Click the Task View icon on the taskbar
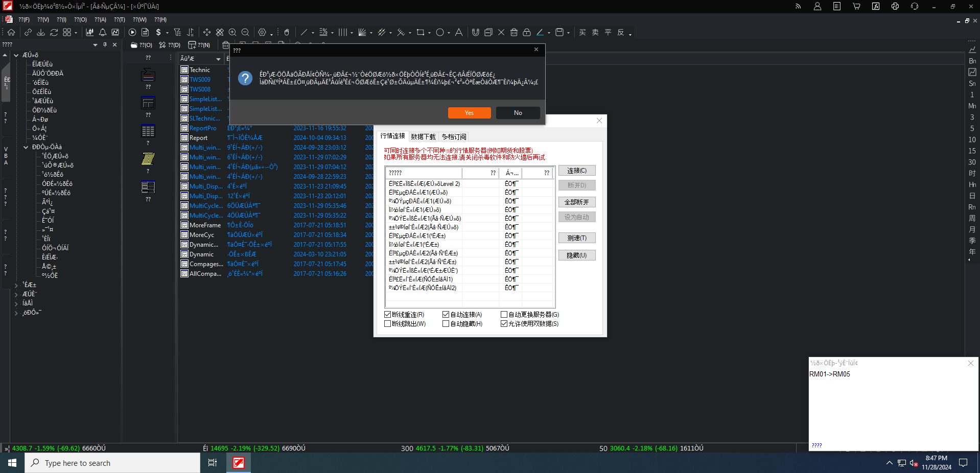 click(x=213, y=463)
